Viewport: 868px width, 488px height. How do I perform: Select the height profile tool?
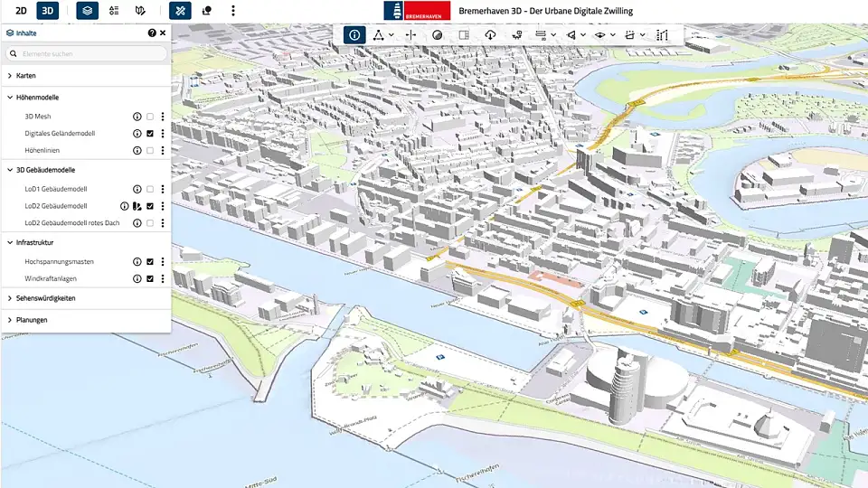pos(541,35)
